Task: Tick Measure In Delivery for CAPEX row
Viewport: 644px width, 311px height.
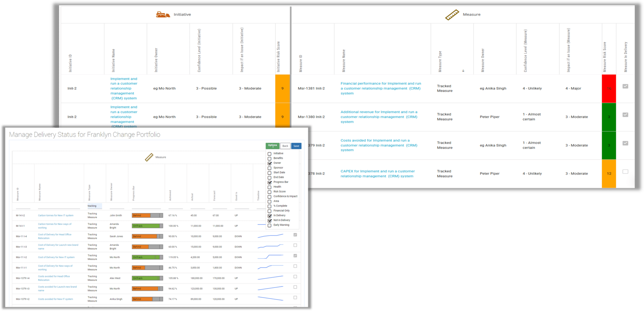Action: (x=625, y=172)
